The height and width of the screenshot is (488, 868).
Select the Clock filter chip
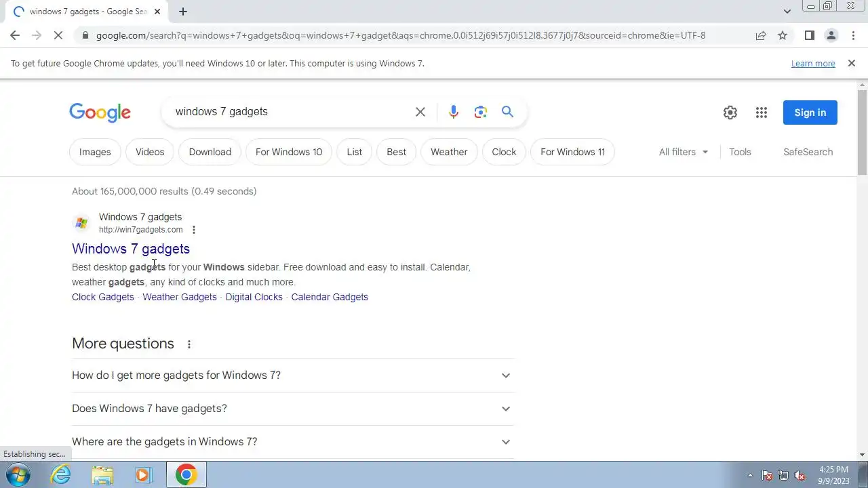pyautogui.click(x=504, y=152)
